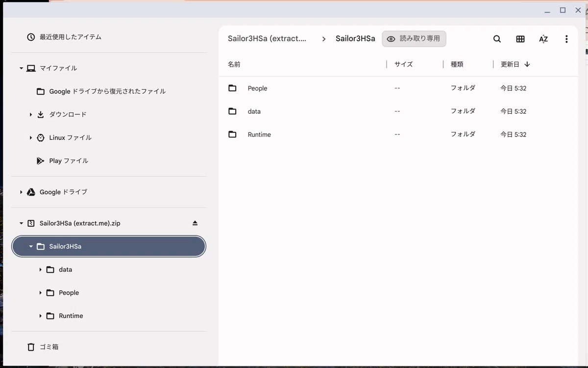588x368 pixels.
Task: Click the People folder icon in file list
Action: pos(232,88)
